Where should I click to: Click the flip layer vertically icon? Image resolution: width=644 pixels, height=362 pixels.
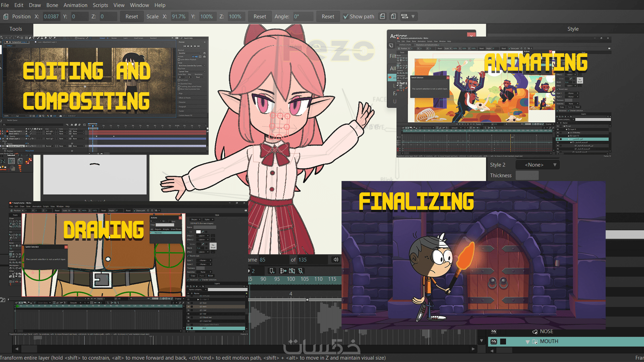[393, 16]
